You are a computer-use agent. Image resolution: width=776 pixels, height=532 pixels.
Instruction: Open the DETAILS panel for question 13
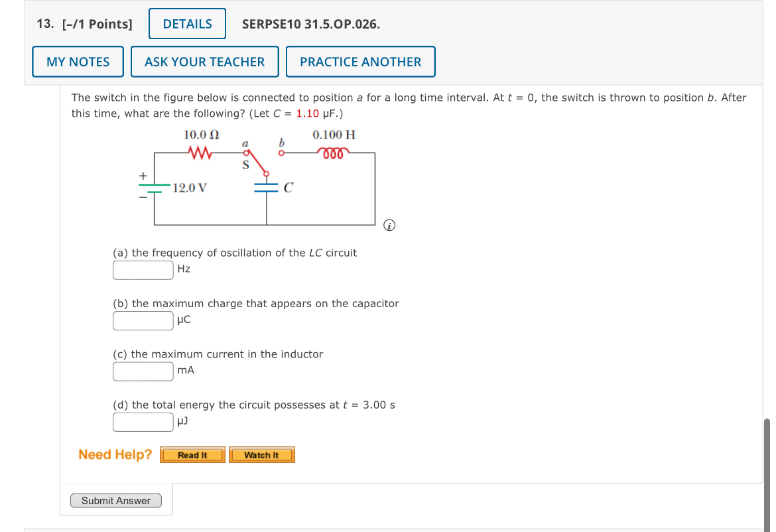(186, 23)
